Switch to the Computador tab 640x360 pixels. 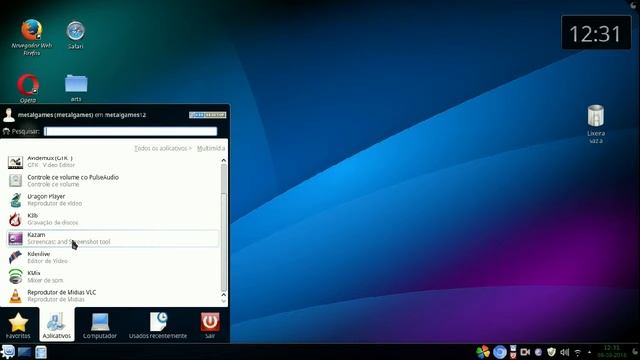(100, 325)
